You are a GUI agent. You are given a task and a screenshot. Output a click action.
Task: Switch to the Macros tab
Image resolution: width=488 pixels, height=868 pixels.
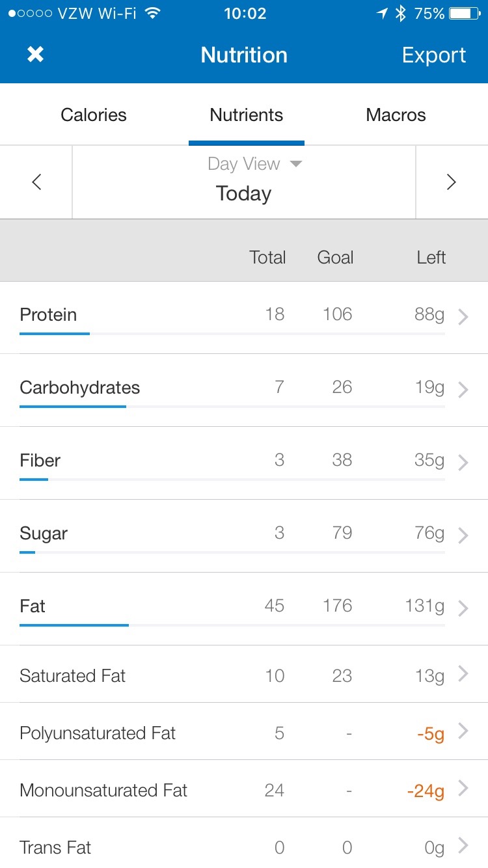(396, 115)
